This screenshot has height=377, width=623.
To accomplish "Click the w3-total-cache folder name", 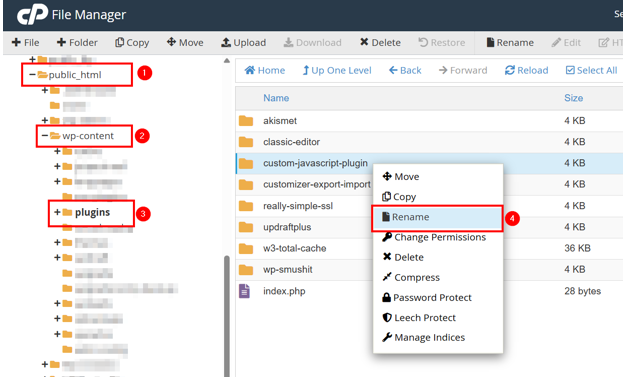I will click(295, 248).
